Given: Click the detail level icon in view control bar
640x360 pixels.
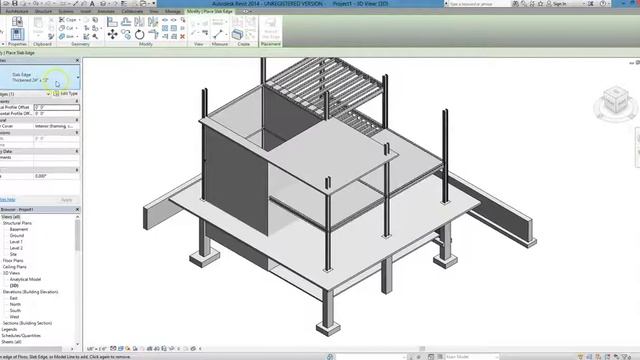Looking at the screenshot, I should click(x=113, y=349).
